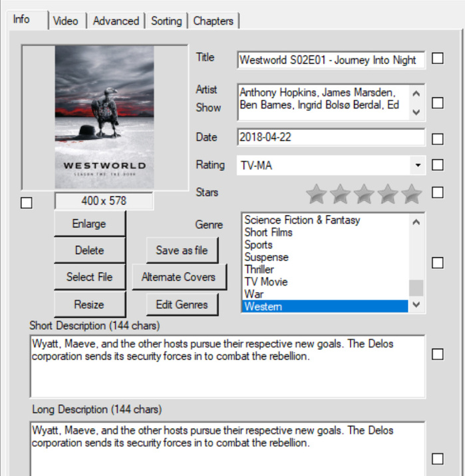Click the Artist field scroll down arrow
Image resolution: width=465 pixels, height=476 pixels.
(416, 112)
